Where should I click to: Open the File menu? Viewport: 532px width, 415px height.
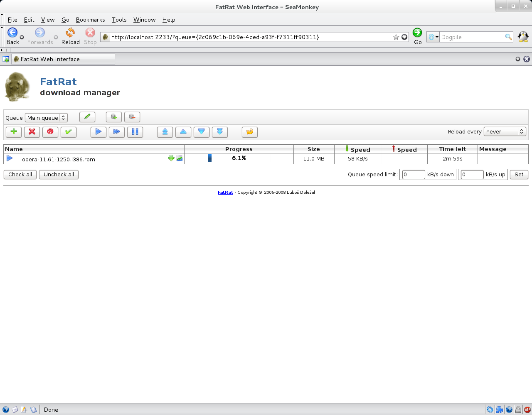point(12,20)
